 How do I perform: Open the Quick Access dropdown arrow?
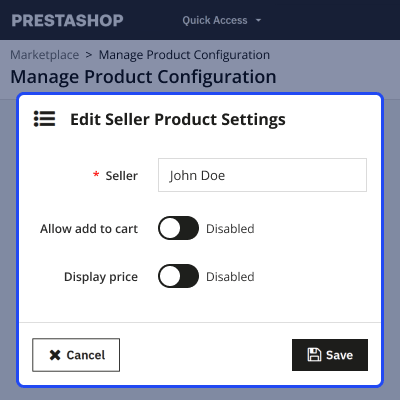[x=258, y=21]
